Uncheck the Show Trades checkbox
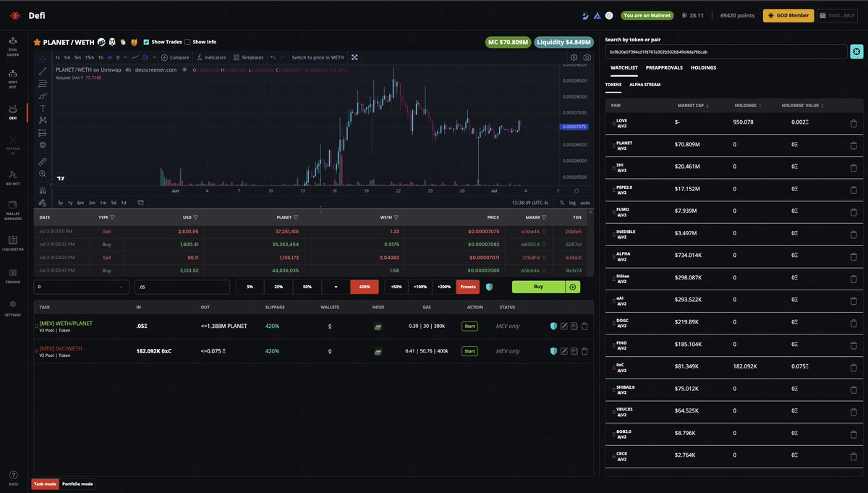The image size is (868, 493). pyautogui.click(x=147, y=42)
